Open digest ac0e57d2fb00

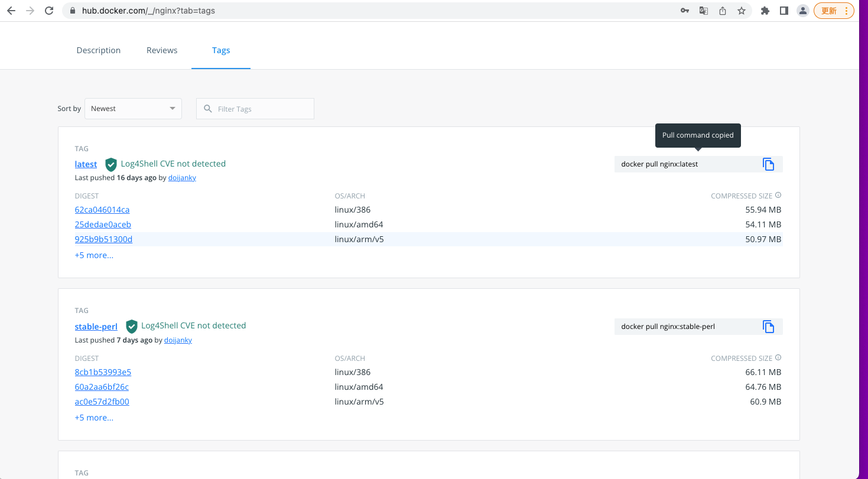tap(102, 402)
